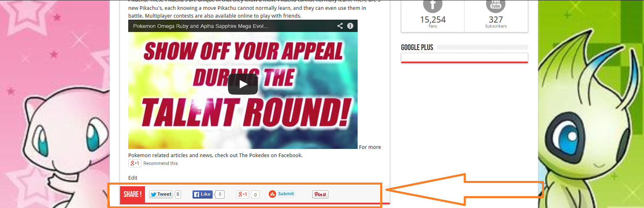This screenshot has width=644, height=208.
Task: Click the Facebook Like button
Action: (x=202, y=194)
